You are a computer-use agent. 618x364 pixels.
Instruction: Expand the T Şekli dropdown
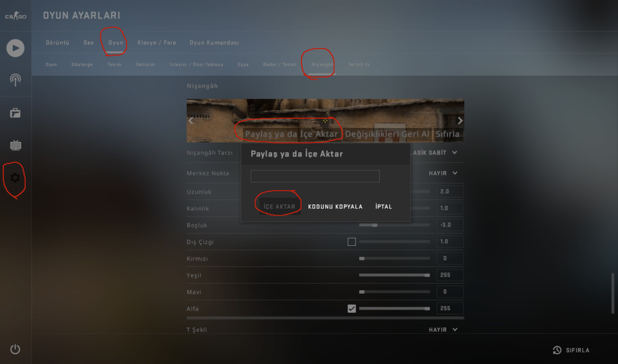click(443, 330)
